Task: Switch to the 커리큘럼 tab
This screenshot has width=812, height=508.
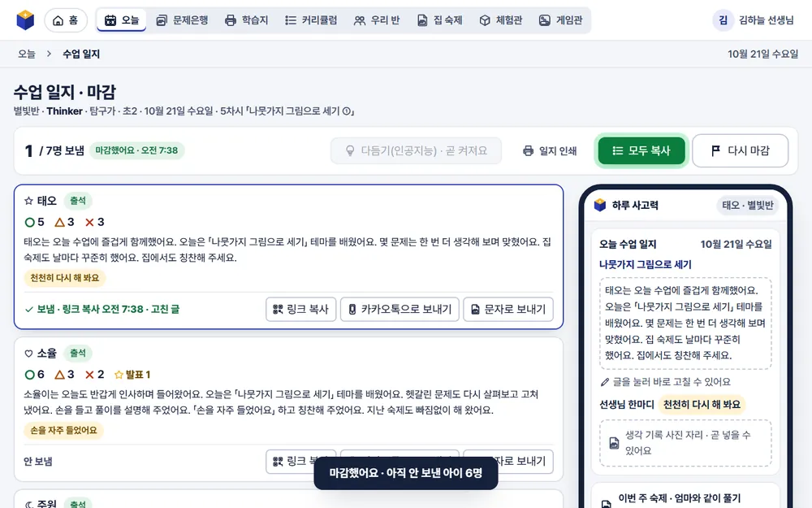Action: 311,20
